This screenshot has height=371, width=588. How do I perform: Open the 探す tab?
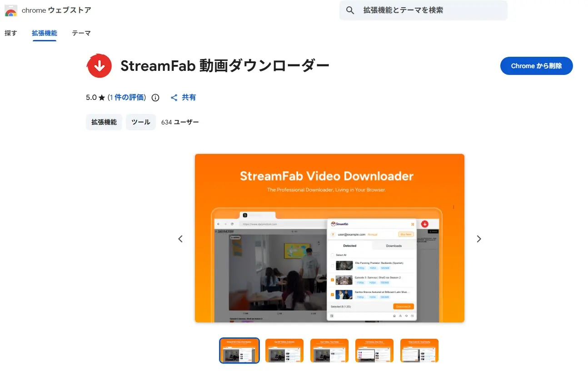point(10,33)
